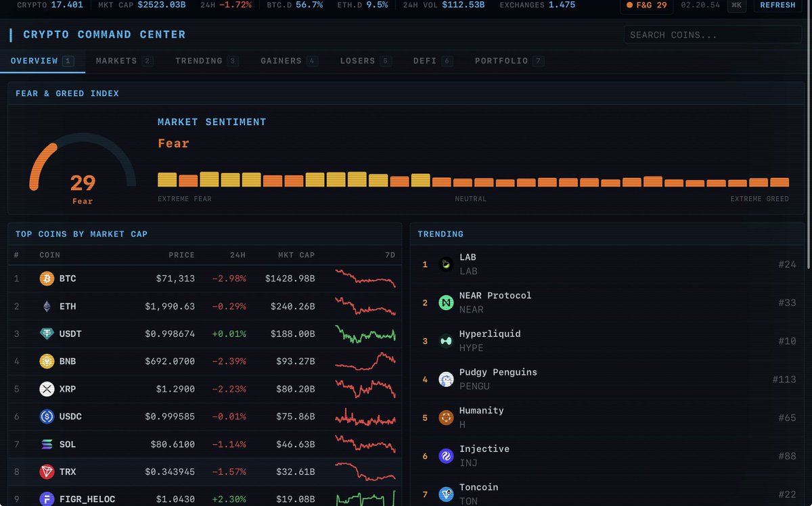This screenshot has height=506, width=812.
Task: Click the ETH.D 9.5% ticker stat
Action: pyautogui.click(x=363, y=5)
